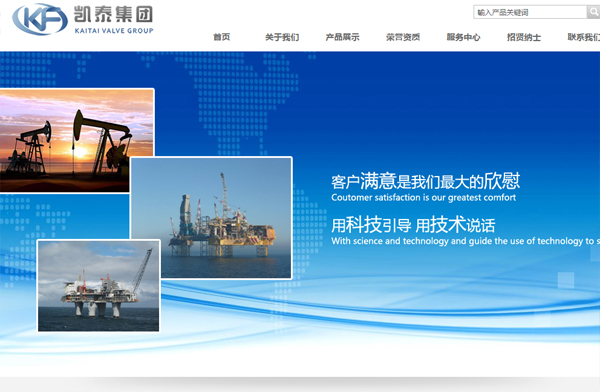The image size is (600, 392).
Task: Open the oil pumpjack sunset photo
Action: [77, 140]
